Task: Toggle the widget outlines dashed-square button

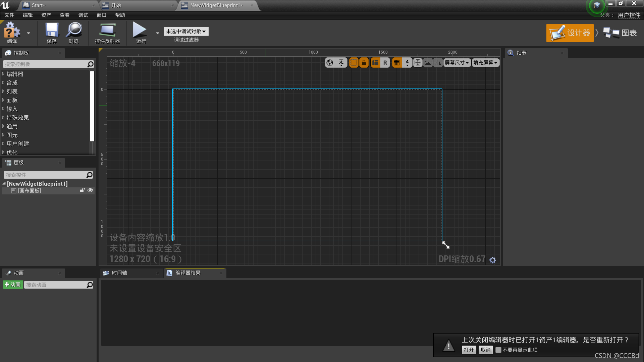Action: click(354, 63)
